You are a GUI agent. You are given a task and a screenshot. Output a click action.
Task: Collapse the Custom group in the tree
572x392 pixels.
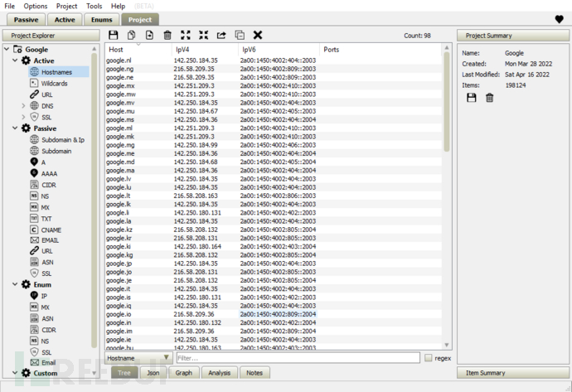click(x=15, y=373)
